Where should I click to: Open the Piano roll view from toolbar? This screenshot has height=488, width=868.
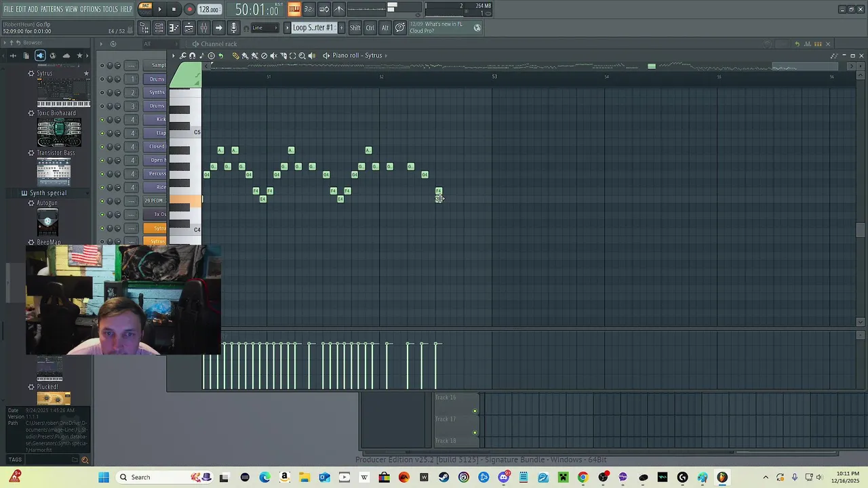(x=174, y=28)
